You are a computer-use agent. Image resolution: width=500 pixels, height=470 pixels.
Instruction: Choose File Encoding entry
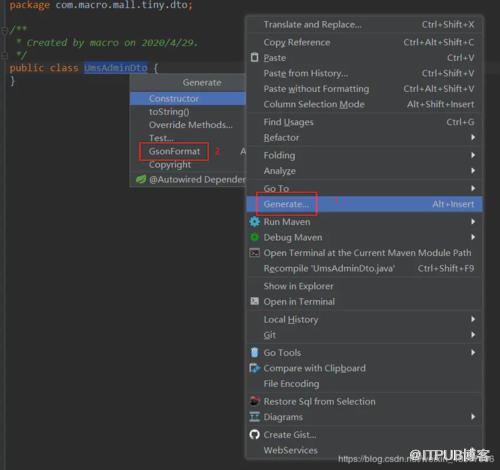[364, 384]
